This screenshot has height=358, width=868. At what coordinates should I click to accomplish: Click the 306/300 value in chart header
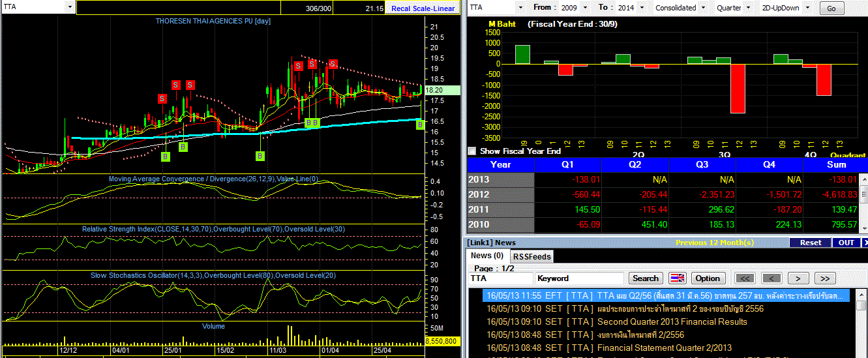(x=318, y=8)
